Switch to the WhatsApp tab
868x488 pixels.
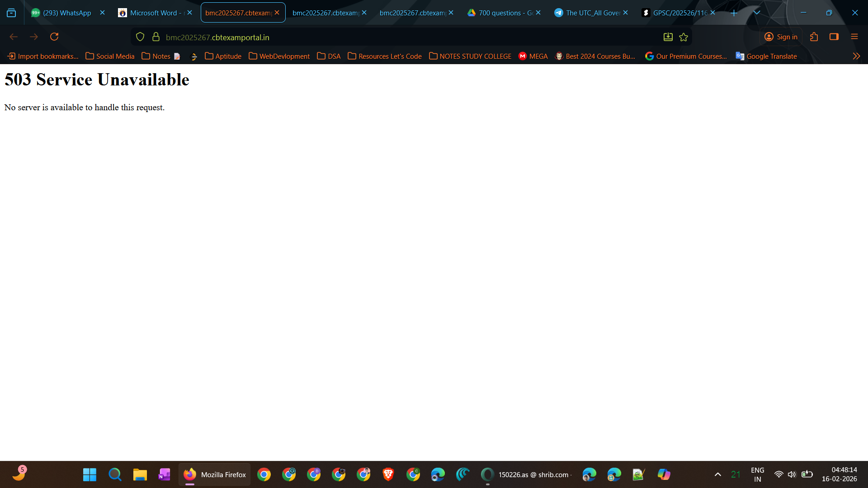[67, 13]
